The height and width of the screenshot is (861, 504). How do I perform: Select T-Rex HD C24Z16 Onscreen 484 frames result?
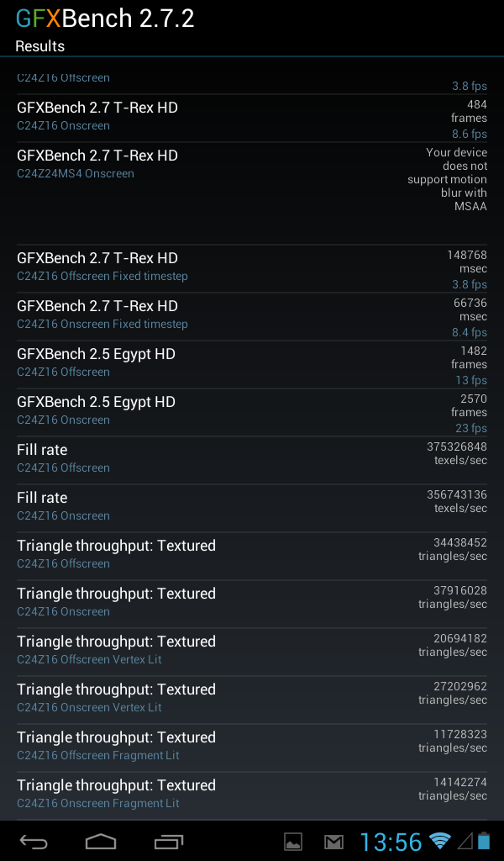252,119
